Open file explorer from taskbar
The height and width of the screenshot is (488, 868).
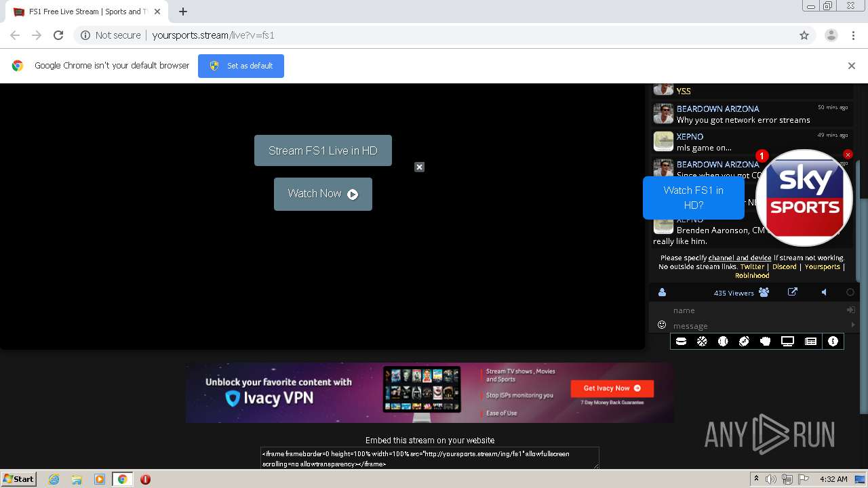click(x=77, y=479)
